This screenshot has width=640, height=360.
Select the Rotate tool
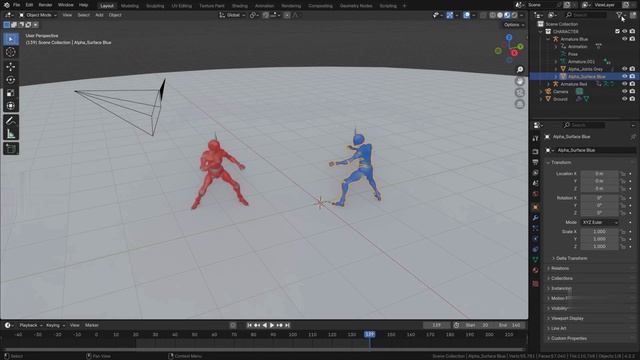(x=11, y=80)
